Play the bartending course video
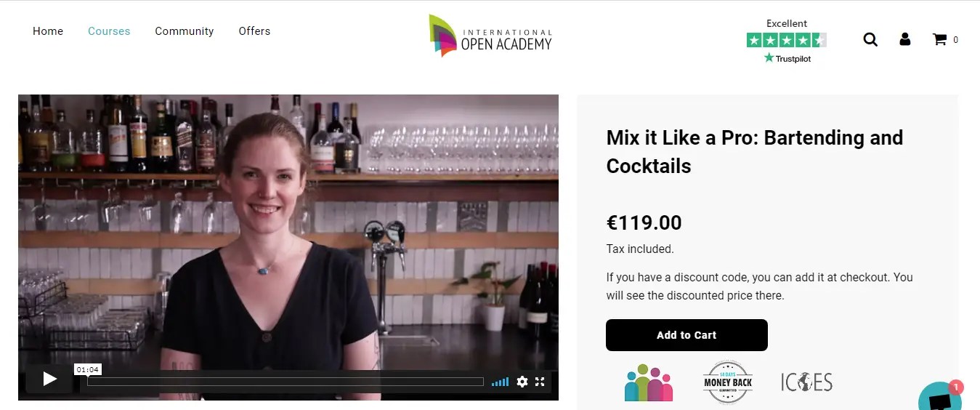This screenshot has height=410, width=980. point(49,379)
